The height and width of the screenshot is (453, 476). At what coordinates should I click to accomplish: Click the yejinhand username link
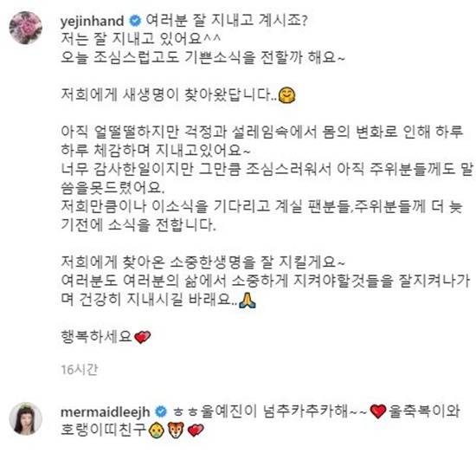(93, 21)
